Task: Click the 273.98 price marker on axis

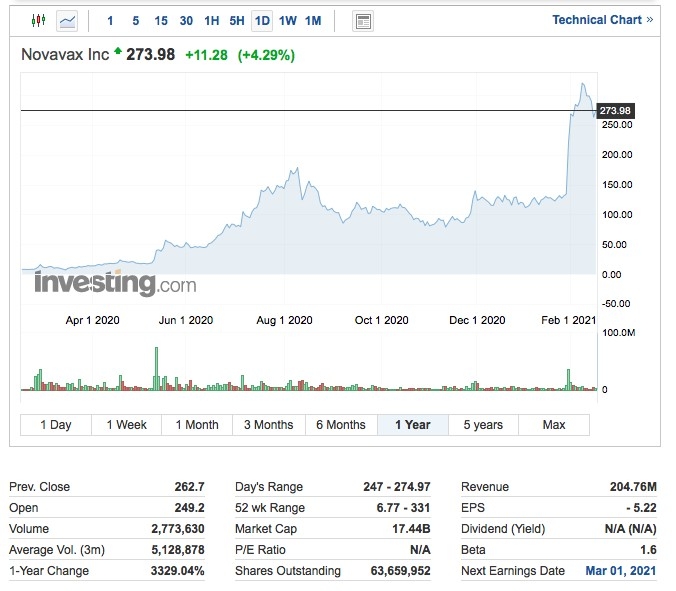Action: [615, 111]
